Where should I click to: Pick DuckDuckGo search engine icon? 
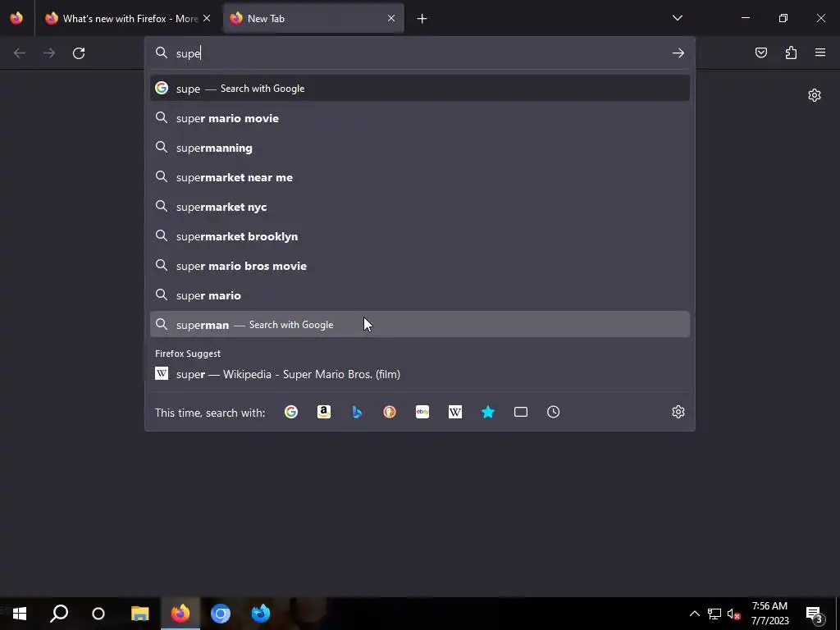click(390, 412)
